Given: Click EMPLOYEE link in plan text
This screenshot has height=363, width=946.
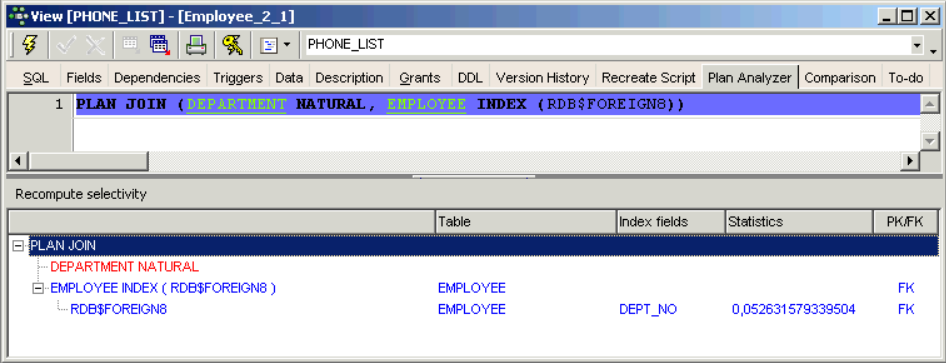Looking at the screenshot, I should coord(427,104).
